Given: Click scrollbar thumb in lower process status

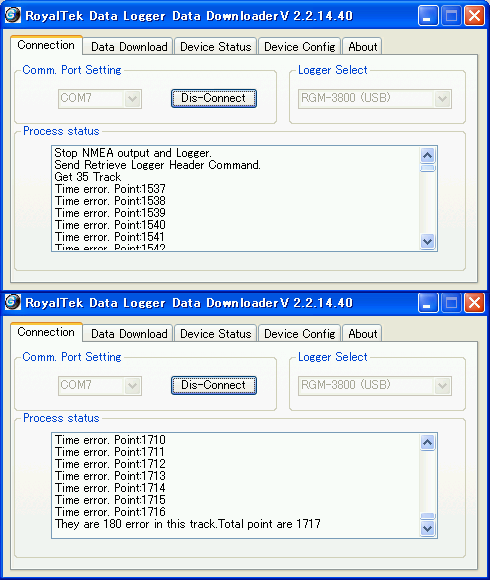Looking at the screenshot, I should 428,516.
